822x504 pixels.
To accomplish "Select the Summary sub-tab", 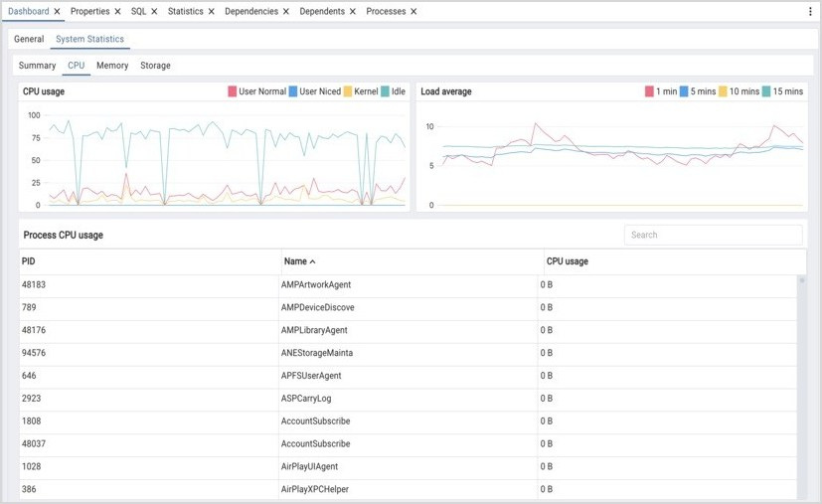I will point(37,66).
